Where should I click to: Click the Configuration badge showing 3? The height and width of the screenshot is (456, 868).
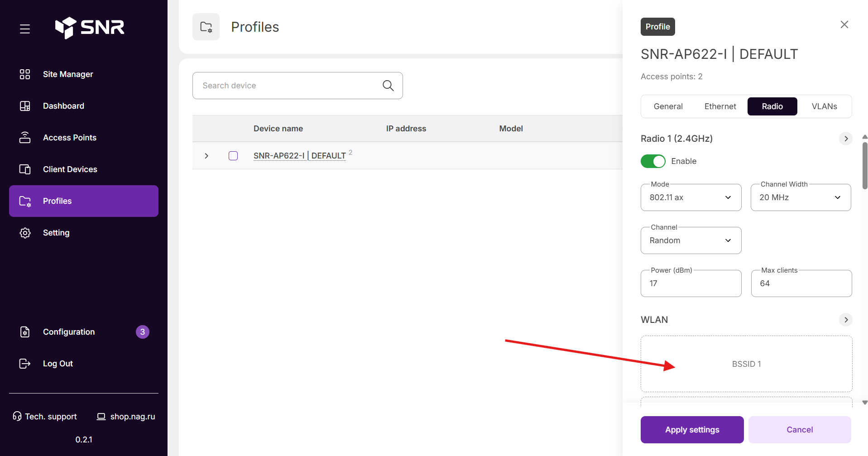[143, 332]
